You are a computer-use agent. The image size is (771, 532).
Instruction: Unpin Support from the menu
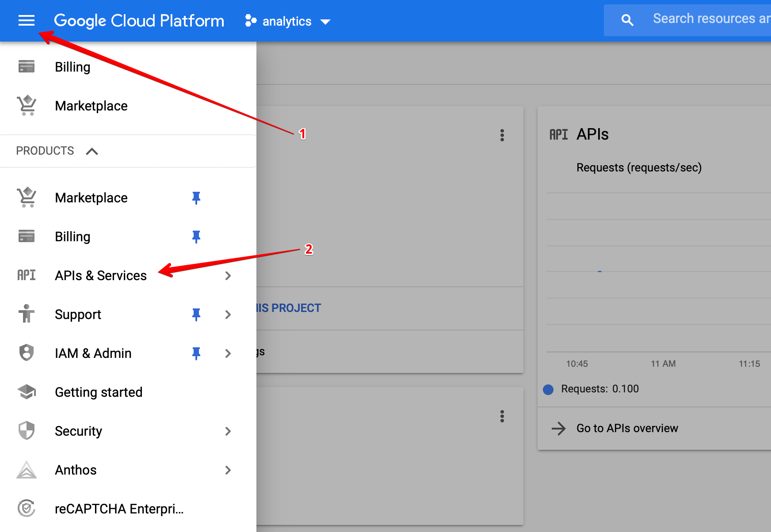[x=196, y=314]
